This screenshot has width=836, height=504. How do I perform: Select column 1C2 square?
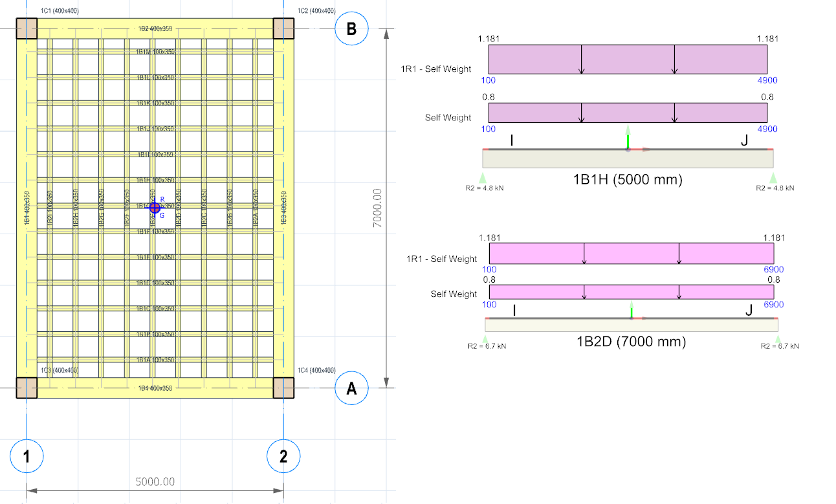point(283,29)
